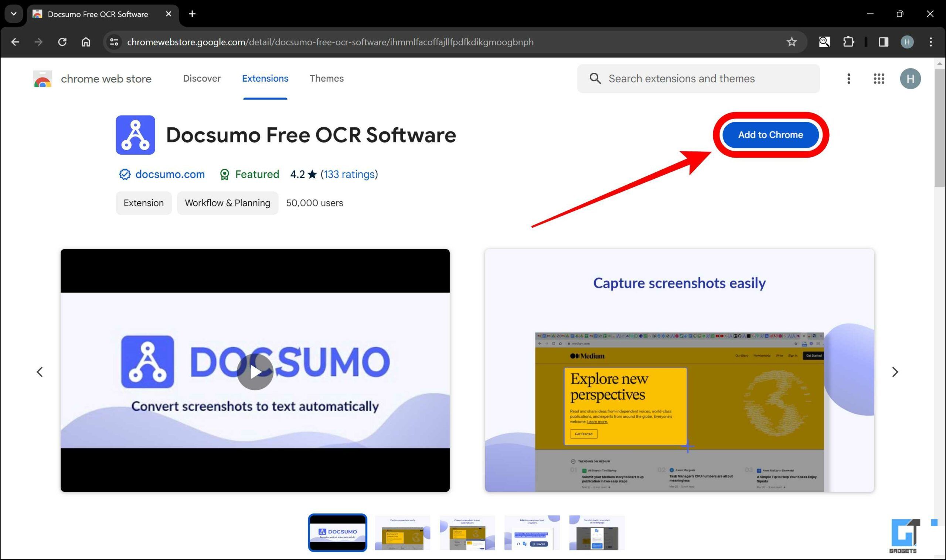
Task: Click the profile avatar icon top right
Action: 909,79
